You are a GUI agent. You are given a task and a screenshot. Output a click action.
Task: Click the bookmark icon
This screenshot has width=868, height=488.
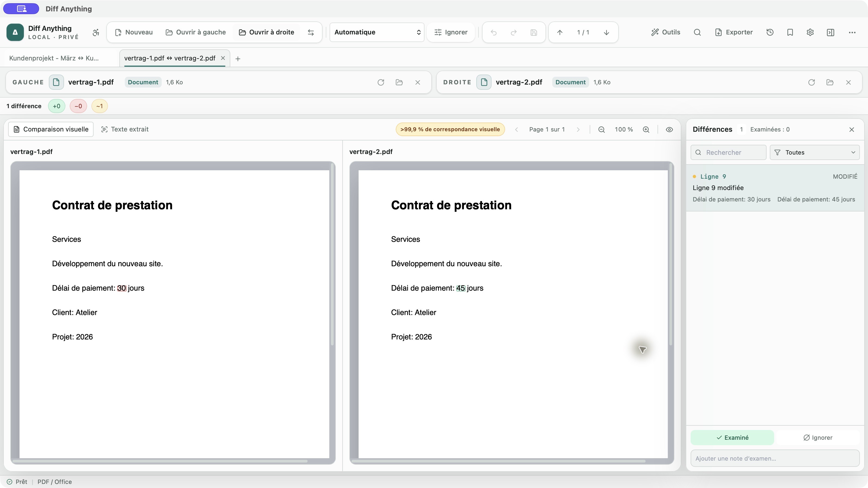pyautogui.click(x=790, y=32)
